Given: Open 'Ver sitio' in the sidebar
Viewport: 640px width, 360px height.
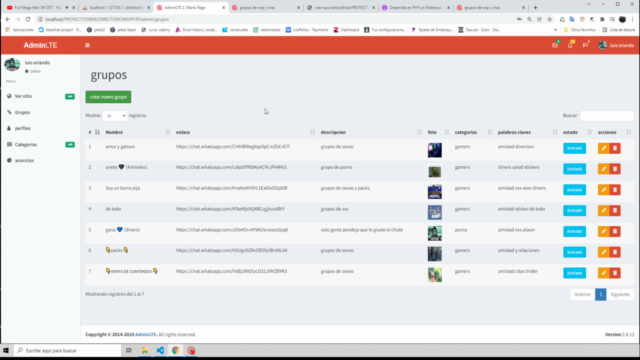Looking at the screenshot, I should 40,96.
